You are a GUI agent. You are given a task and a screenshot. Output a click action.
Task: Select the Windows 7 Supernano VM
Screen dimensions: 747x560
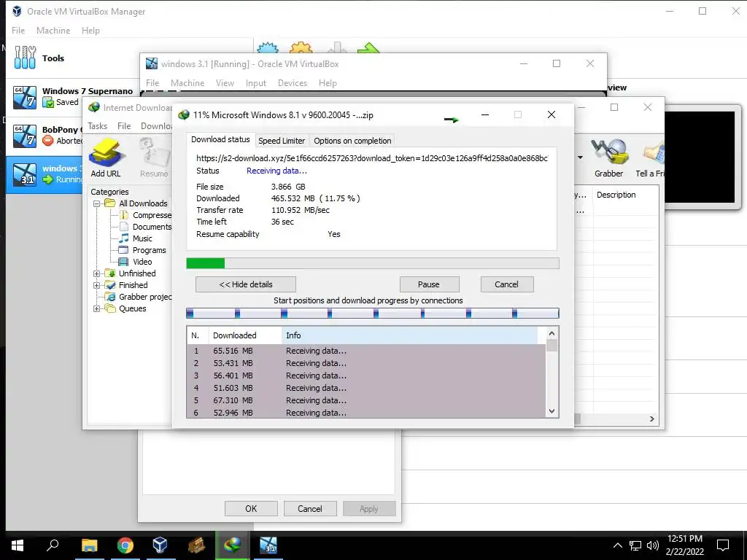[71, 97]
